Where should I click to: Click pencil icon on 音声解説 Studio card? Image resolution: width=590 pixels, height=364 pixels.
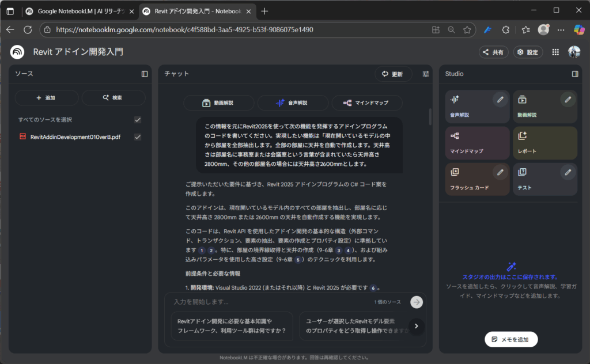[500, 100]
